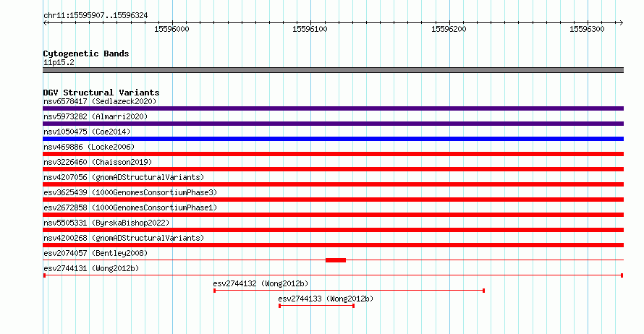Click the red bar for nsv469886
644x334 pixels.
(333, 154)
